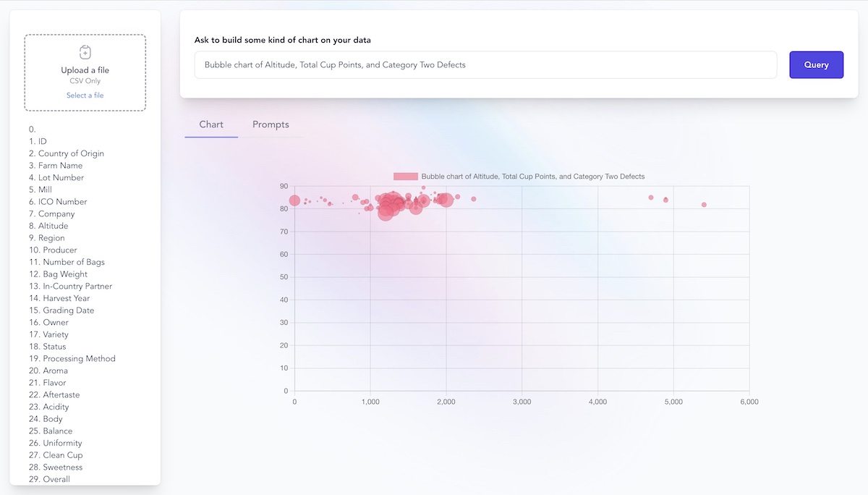Image resolution: width=868 pixels, height=495 pixels.
Task: Click the Select a file link
Action: tap(85, 96)
